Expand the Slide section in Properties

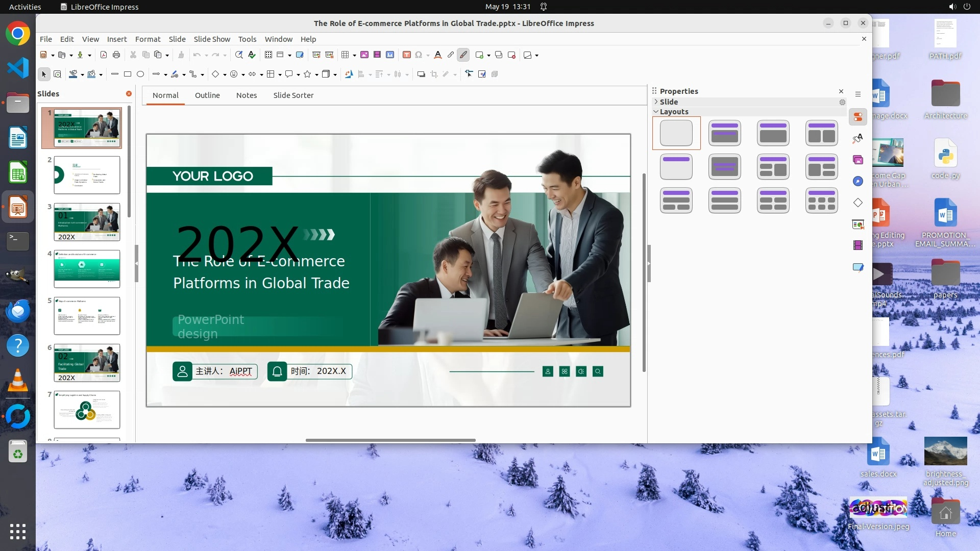(x=656, y=102)
